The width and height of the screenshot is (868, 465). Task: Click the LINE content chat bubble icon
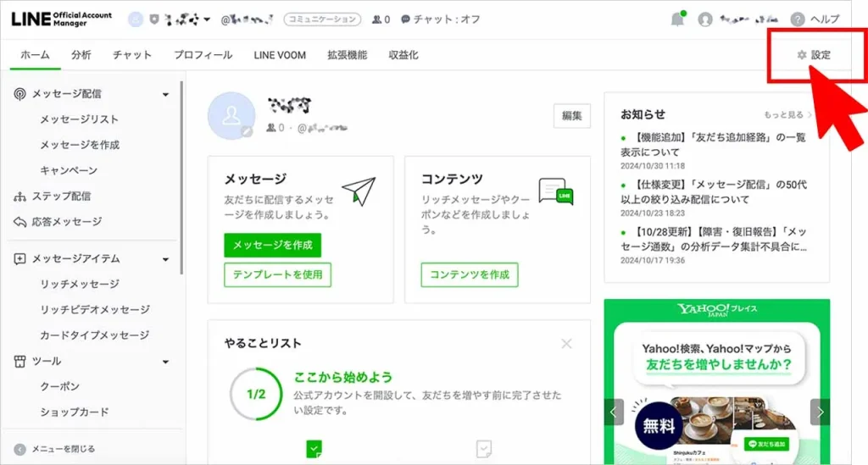556,191
